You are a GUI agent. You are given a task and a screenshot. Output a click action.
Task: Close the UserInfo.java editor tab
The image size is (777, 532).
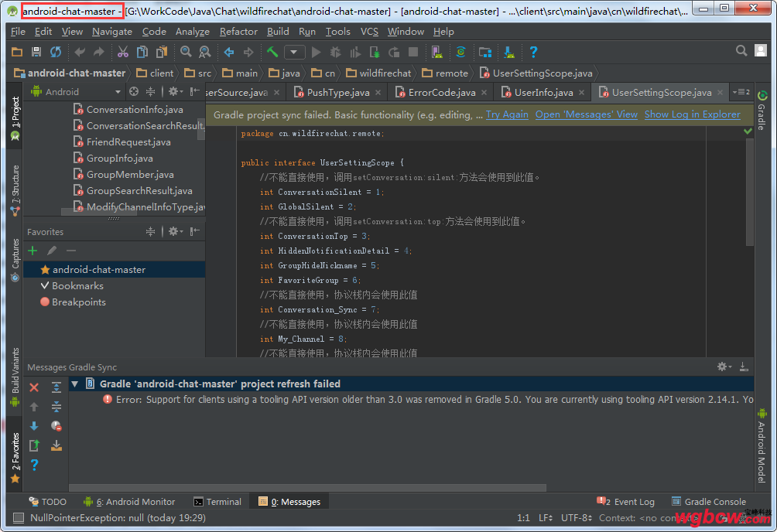[581, 92]
